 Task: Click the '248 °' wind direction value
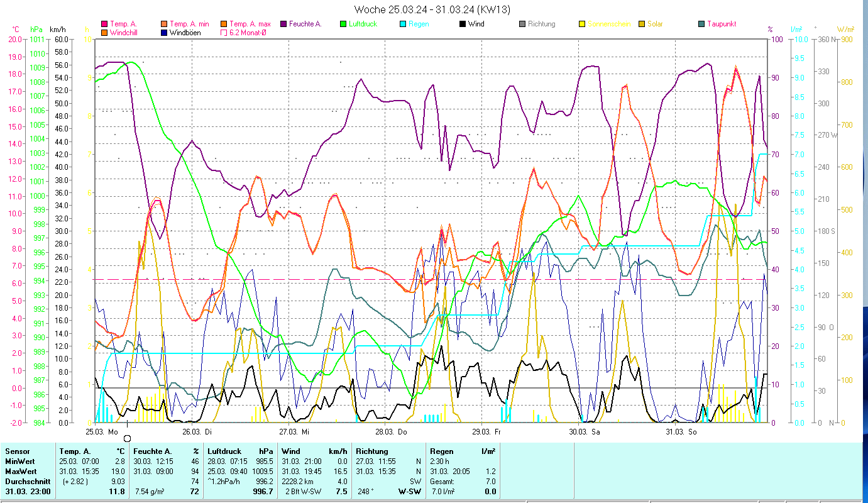366,492
